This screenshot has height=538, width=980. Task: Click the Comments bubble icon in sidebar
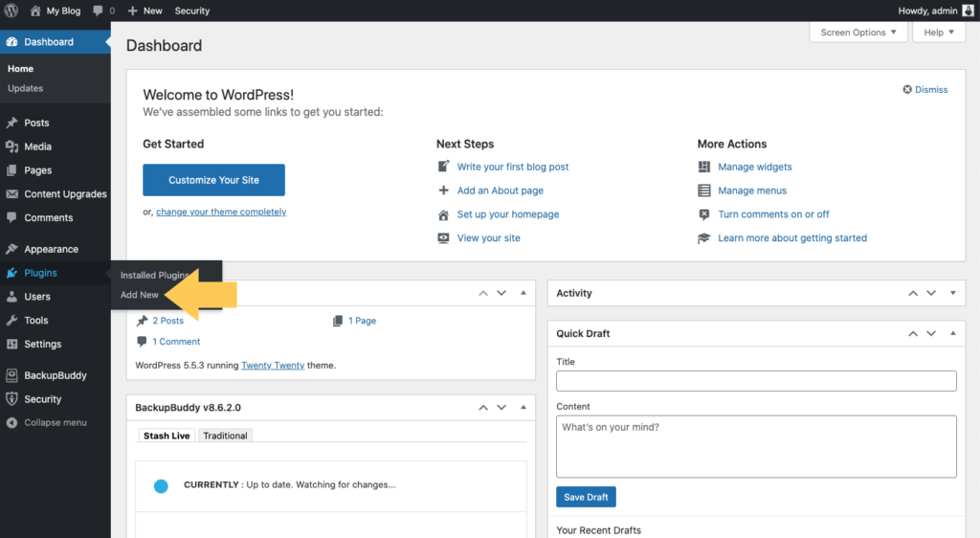pos(11,218)
